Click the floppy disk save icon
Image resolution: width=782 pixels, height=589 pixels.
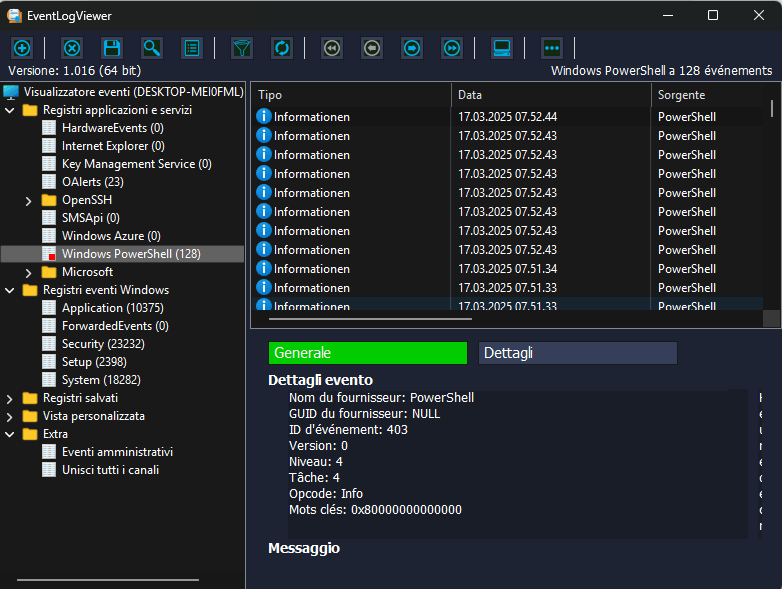(112, 48)
